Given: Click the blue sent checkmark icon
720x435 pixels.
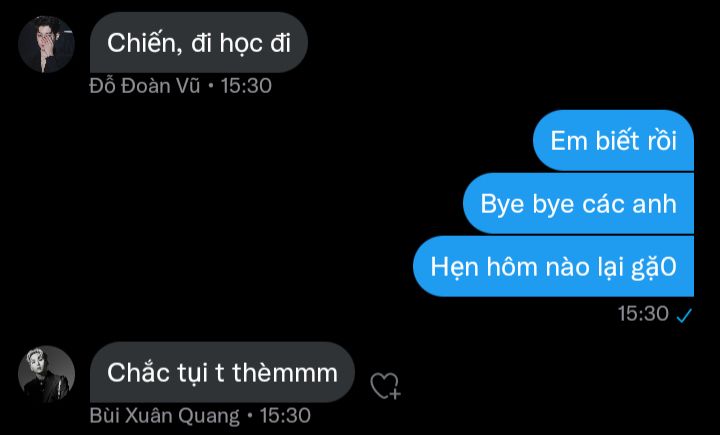Looking at the screenshot, I should (x=684, y=315).
